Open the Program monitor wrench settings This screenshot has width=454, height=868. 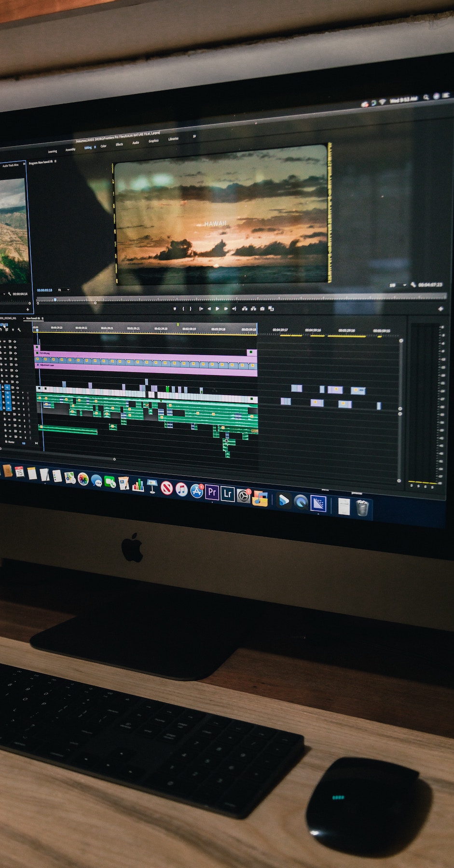(413, 285)
